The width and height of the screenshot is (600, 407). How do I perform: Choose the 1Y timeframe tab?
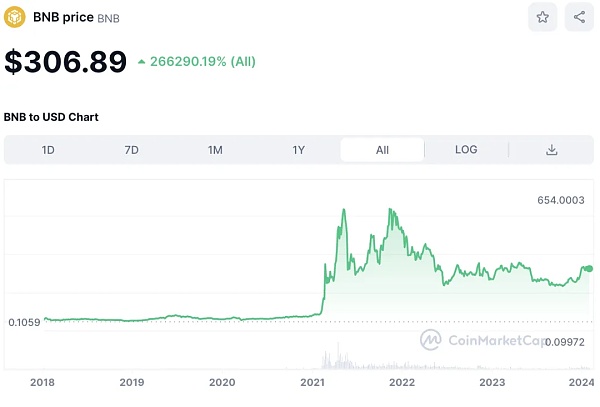[x=298, y=150]
